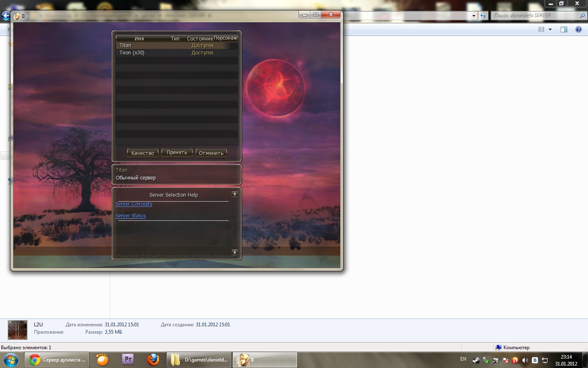This screenshot has height=368, width=588.
Task: Minimize the Lineage II game window
Action: (304, 15)
